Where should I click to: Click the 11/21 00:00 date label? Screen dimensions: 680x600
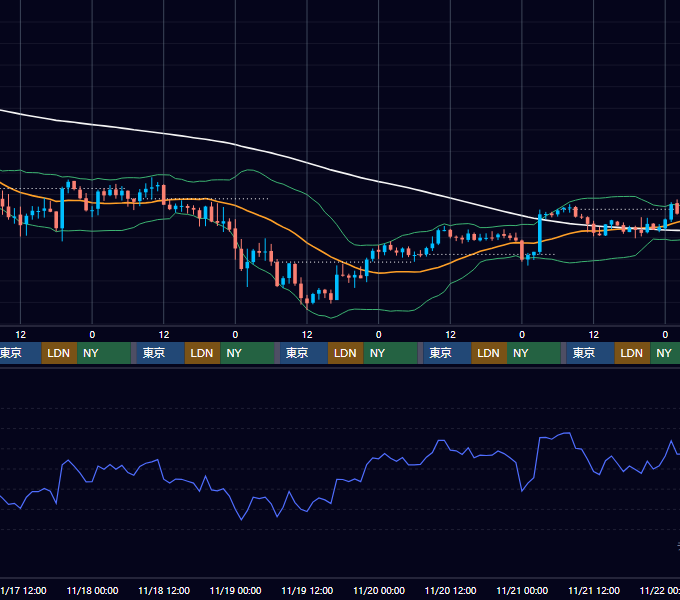coord(522,590)
